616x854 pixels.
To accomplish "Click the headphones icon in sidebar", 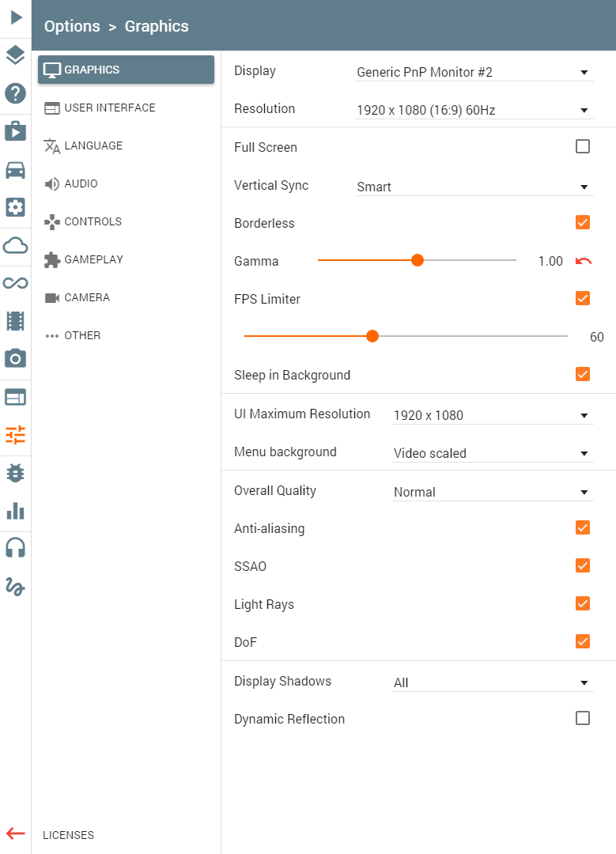I will [x=16, y=547].
